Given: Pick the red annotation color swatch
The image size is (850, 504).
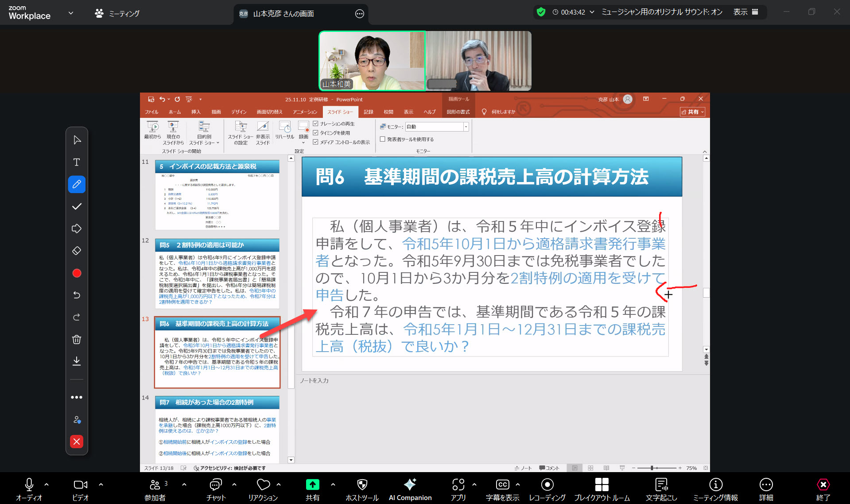Looking at the screenshot, I should tap(77, 273).
